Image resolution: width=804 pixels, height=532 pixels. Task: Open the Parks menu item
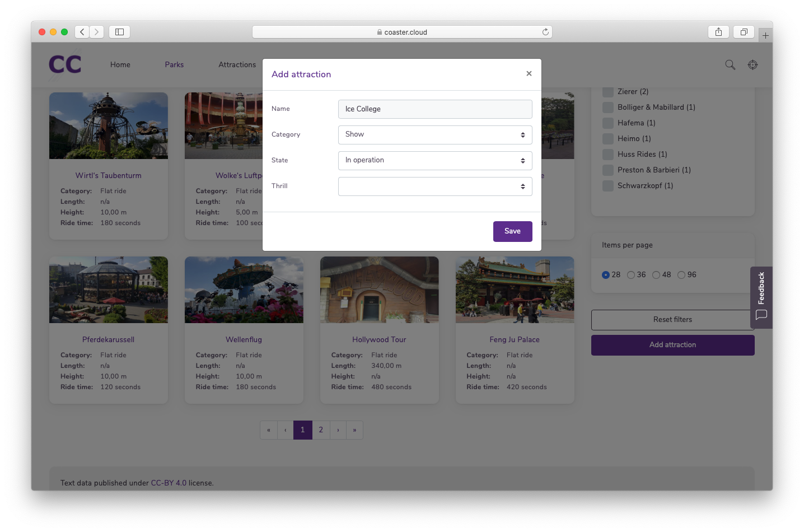click(x=174, y=65)
